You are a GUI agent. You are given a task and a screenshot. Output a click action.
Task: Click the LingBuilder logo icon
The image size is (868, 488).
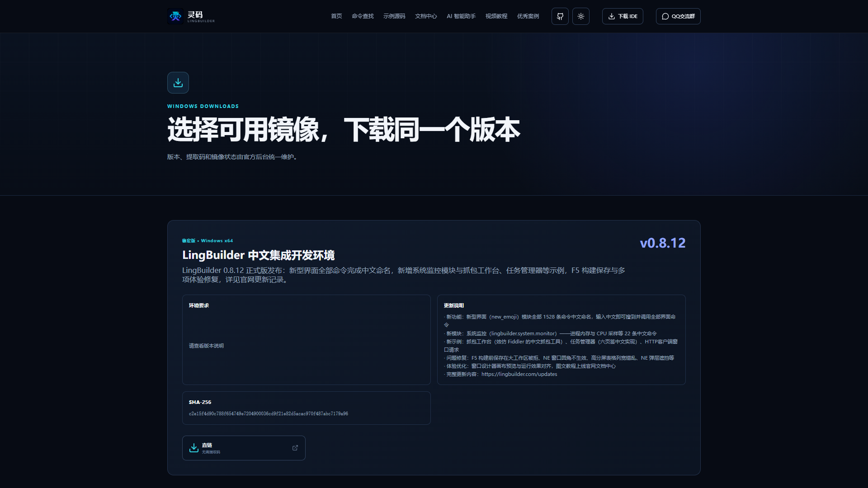(175, 16)
